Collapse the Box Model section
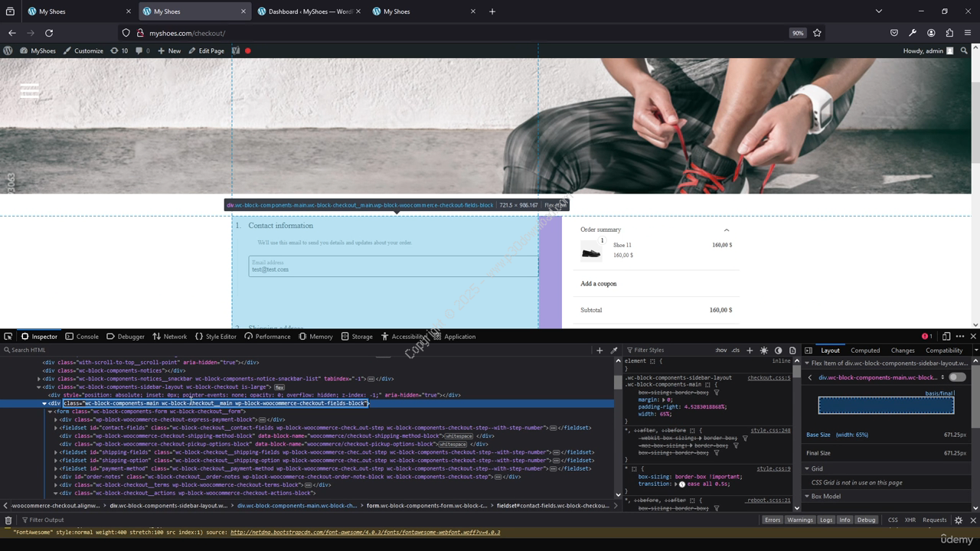 807,496
